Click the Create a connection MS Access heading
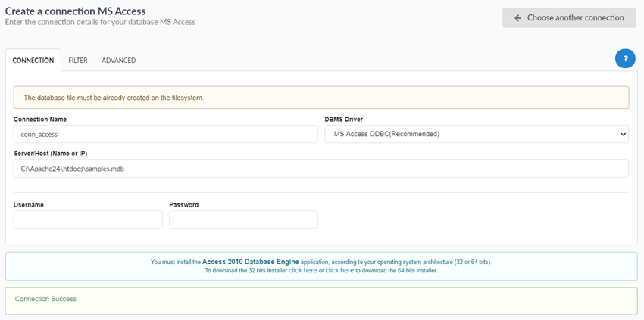This screenshot has height=320, width=644. (x=76, y=11)
